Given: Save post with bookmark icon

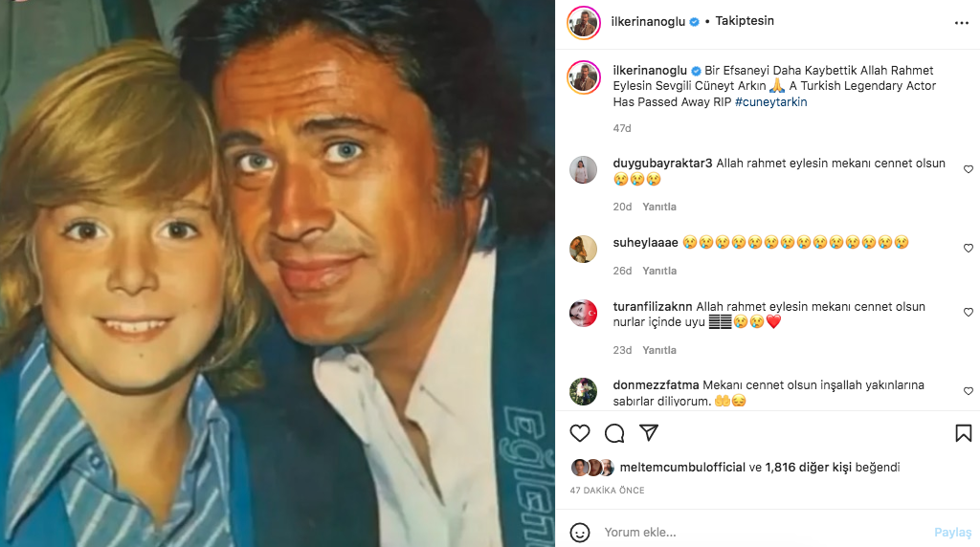Looking at the screenshot, I should click(963, 433).
